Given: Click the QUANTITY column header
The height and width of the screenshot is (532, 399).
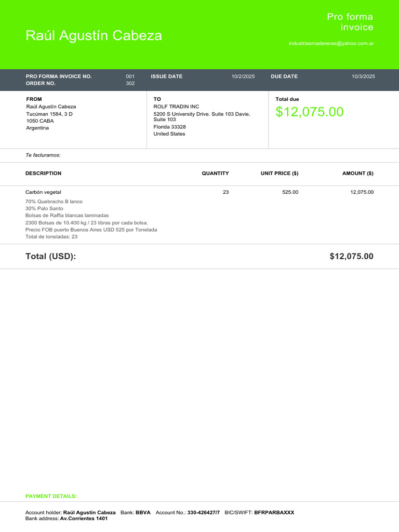Looking at the screenshot, I should click(215, 174).
